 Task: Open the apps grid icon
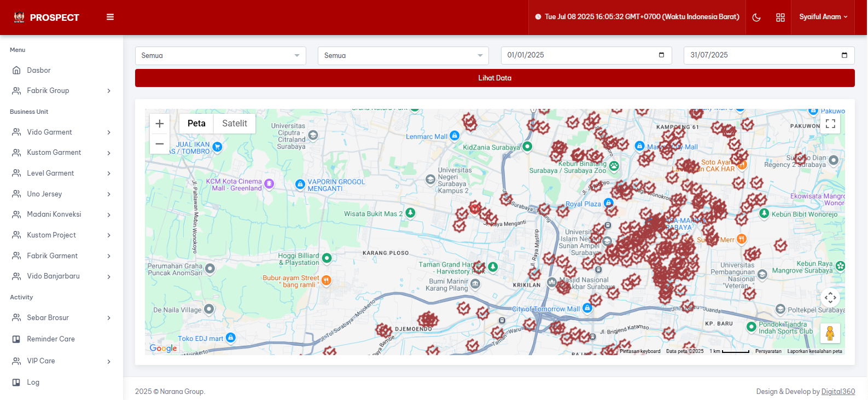pos(780,18)
